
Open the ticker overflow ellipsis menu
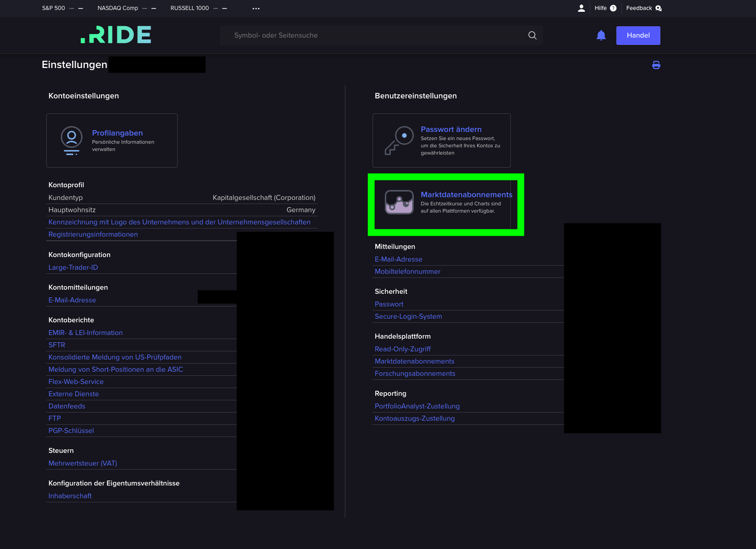pos(256,8)
